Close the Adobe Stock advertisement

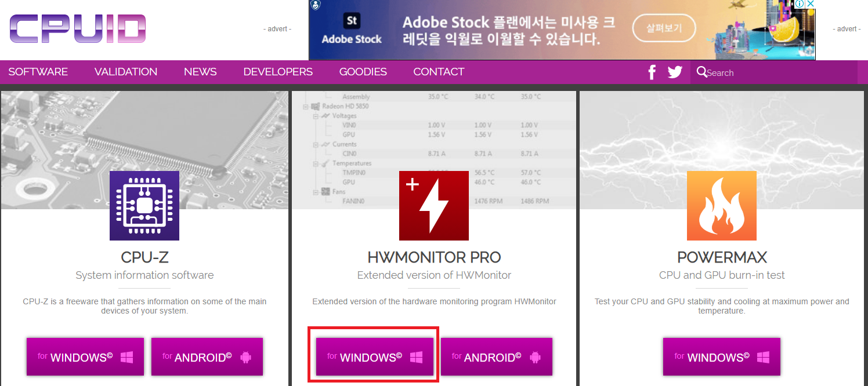[811, 4]
